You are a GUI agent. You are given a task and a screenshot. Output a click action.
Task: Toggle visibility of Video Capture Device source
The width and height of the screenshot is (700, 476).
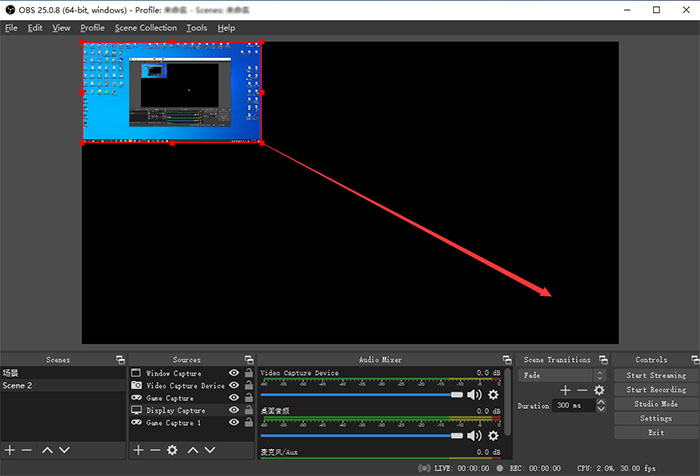click(x=234, y=385)
